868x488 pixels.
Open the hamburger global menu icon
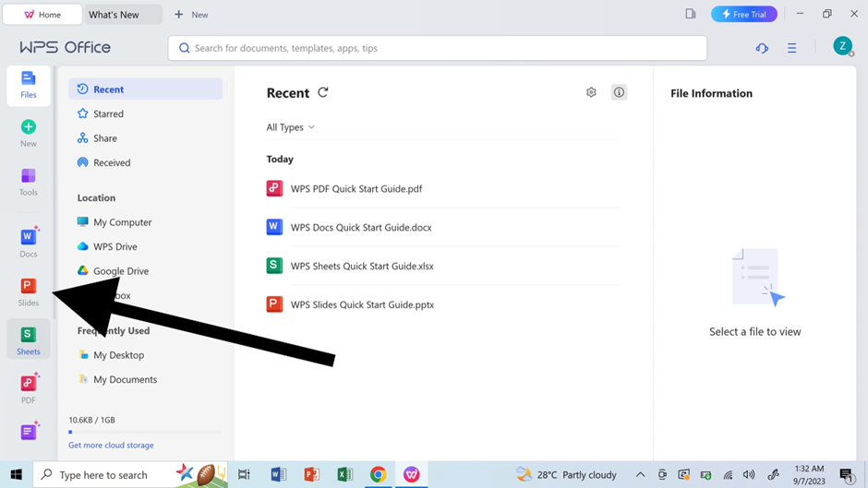tap(792, 48)
